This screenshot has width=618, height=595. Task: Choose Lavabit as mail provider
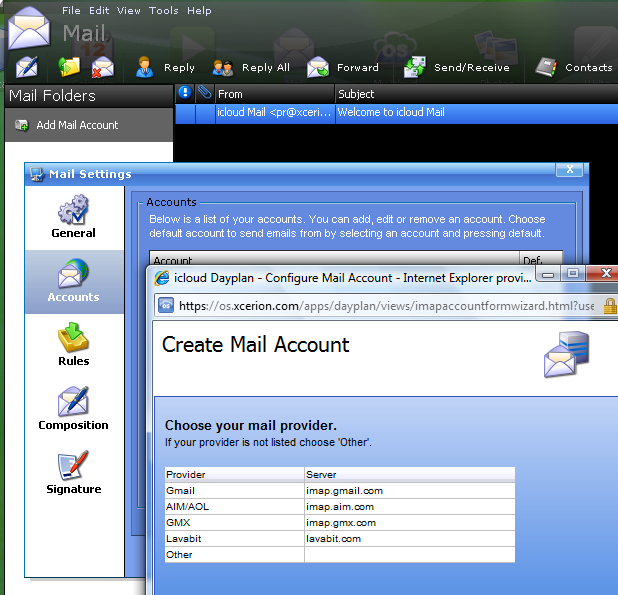point(235,539)
